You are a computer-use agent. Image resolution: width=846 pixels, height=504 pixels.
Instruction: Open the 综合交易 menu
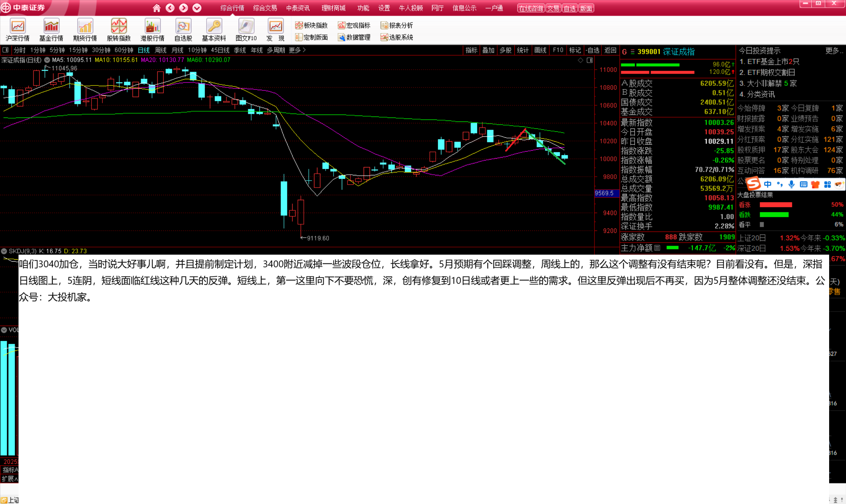(x=265, y=8)
